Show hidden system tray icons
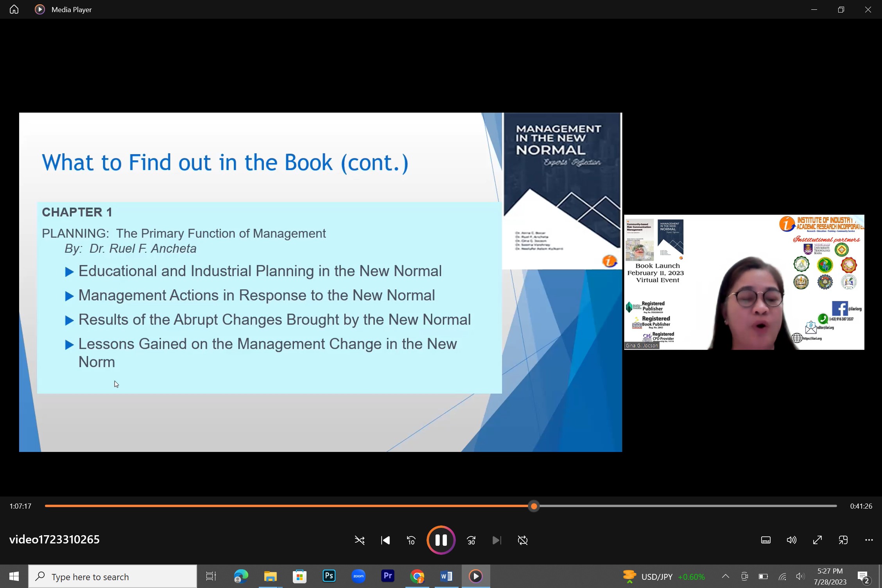Viewport: 882px width, 588px height. pos(725,576)
